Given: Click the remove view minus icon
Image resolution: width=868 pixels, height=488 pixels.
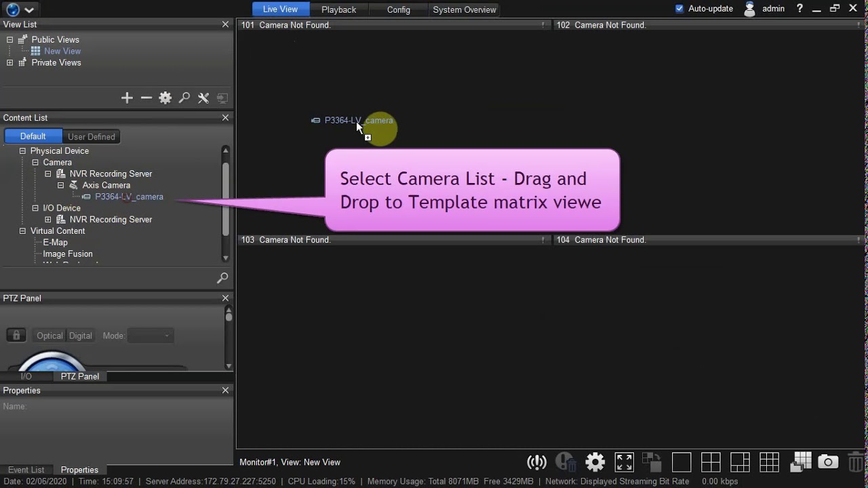Looking at the screenshot, I should coord(146,98).
